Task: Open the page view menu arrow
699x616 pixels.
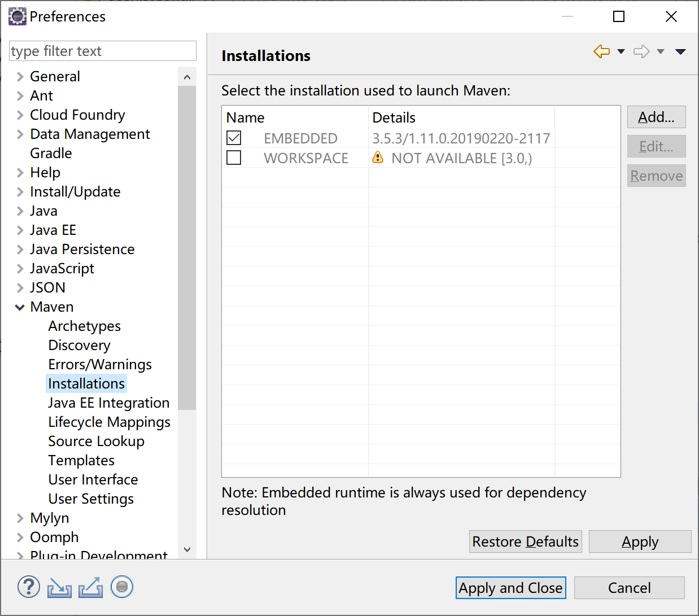Action: click(680, 51)
